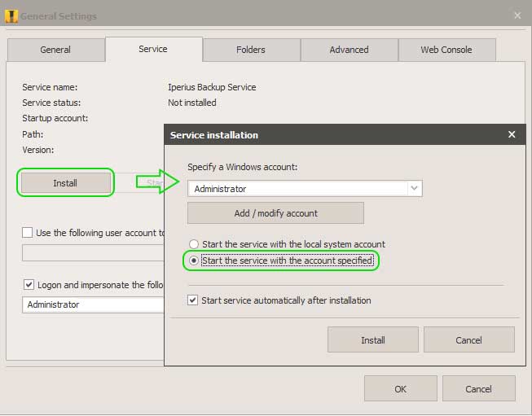Select the Service tab
Image resolution: width=532 pixels, height=416 pixels.
[154, 49]
